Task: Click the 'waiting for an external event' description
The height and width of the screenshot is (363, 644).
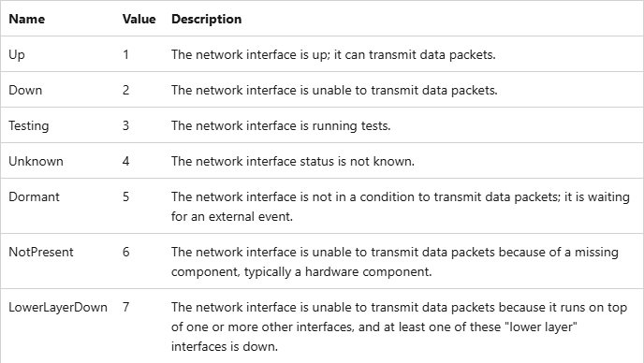Action: coord(401,207)
